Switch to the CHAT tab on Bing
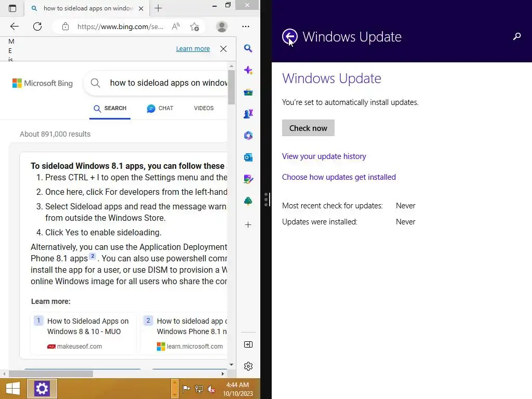The width and height of the screenshot is (532, 399). coord(160,108)
